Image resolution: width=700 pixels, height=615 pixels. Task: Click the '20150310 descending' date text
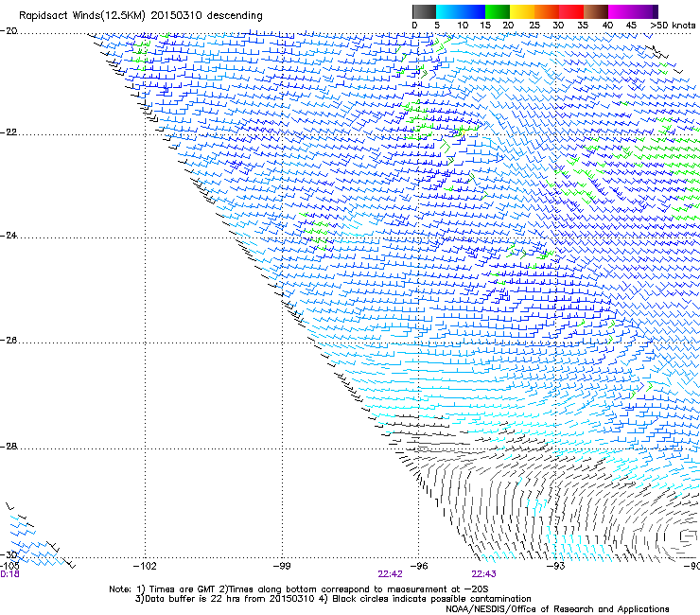click(207, 15)
